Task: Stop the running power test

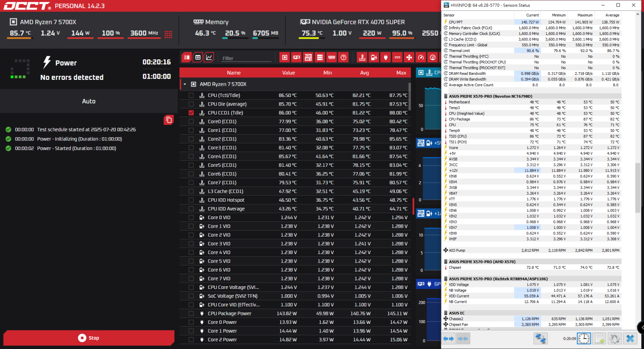Action: (x=89, y=338)
